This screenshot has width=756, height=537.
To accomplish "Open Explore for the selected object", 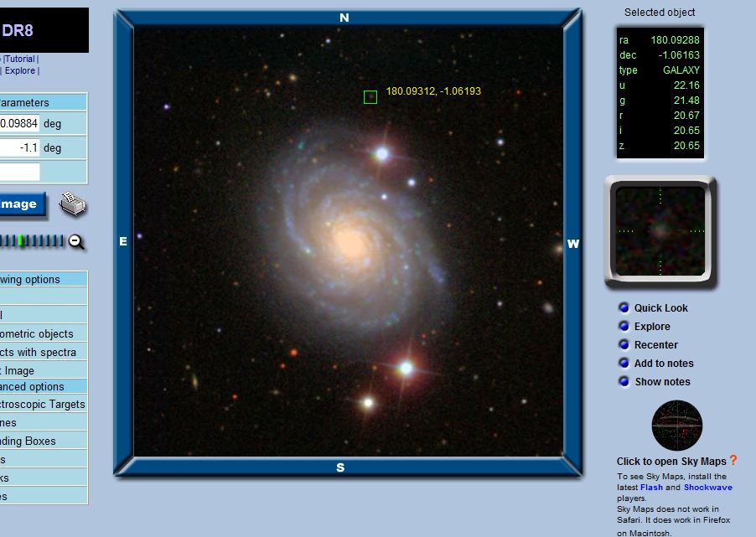I will (652, 327).
